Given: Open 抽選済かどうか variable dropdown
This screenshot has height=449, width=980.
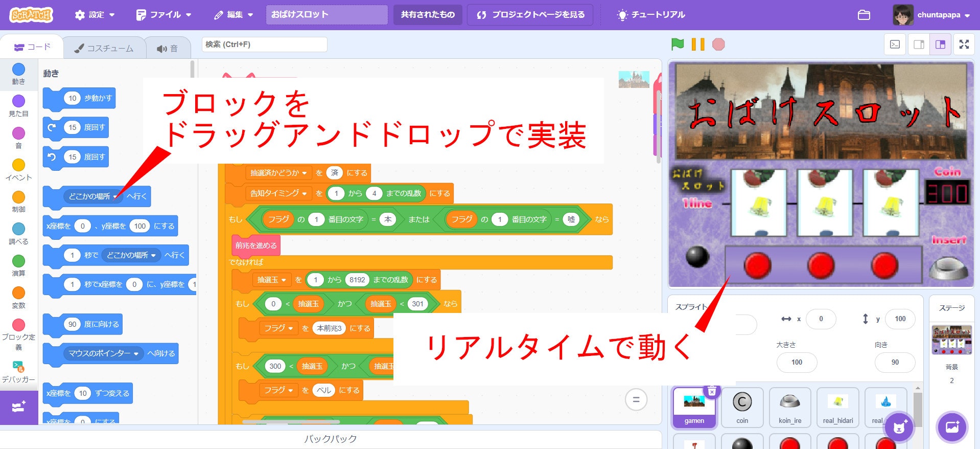Looking at the screenshot, I should point(278,173).
